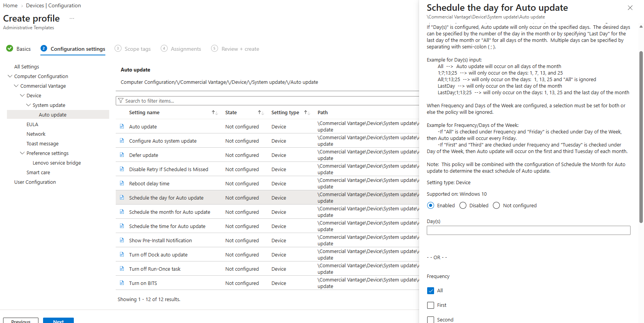Click the Next button

tap(58, 321)
